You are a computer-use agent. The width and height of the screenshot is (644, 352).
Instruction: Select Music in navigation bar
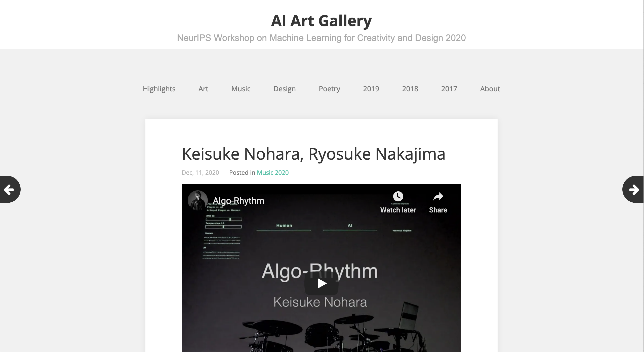[241, 89]
